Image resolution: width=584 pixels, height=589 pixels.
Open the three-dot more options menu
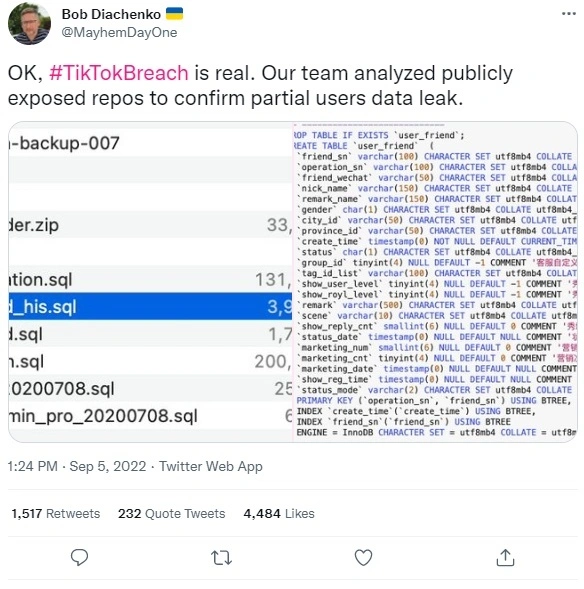(x=569, y=14)
